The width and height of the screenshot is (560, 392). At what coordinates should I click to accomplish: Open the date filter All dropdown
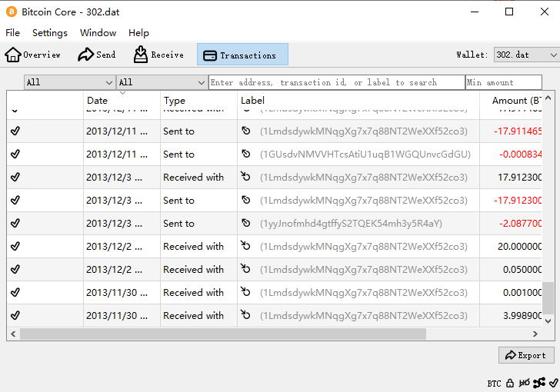pyautogui.click(x=69, y=82)
